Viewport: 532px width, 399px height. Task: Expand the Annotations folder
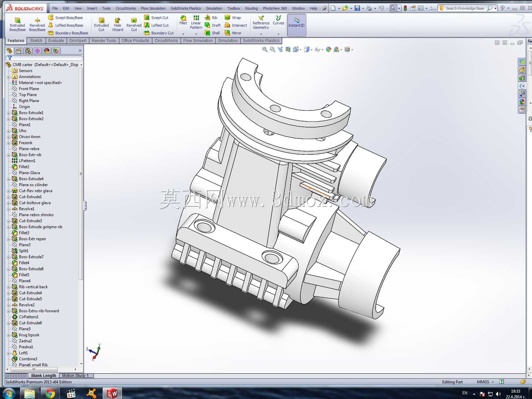[8, 77]
